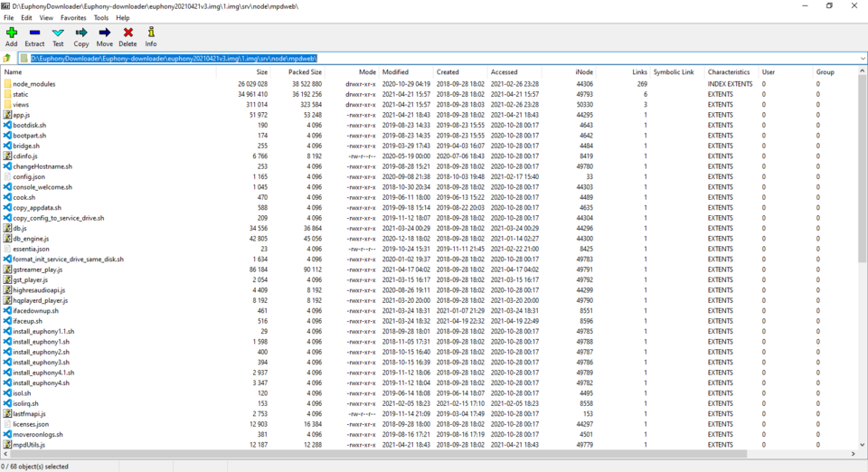Select highresaudioapi.js file name
This screenshot has width=868, height=472.
tap(39, 290)
